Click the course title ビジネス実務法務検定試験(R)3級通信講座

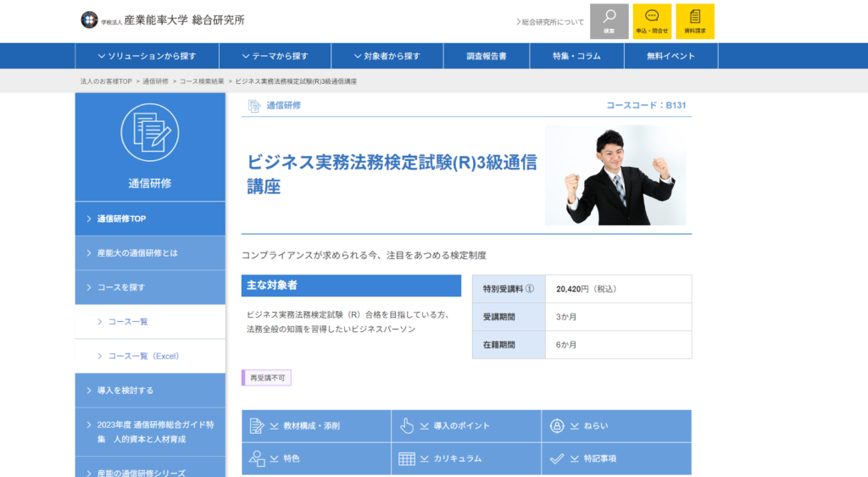pos(392,175)
